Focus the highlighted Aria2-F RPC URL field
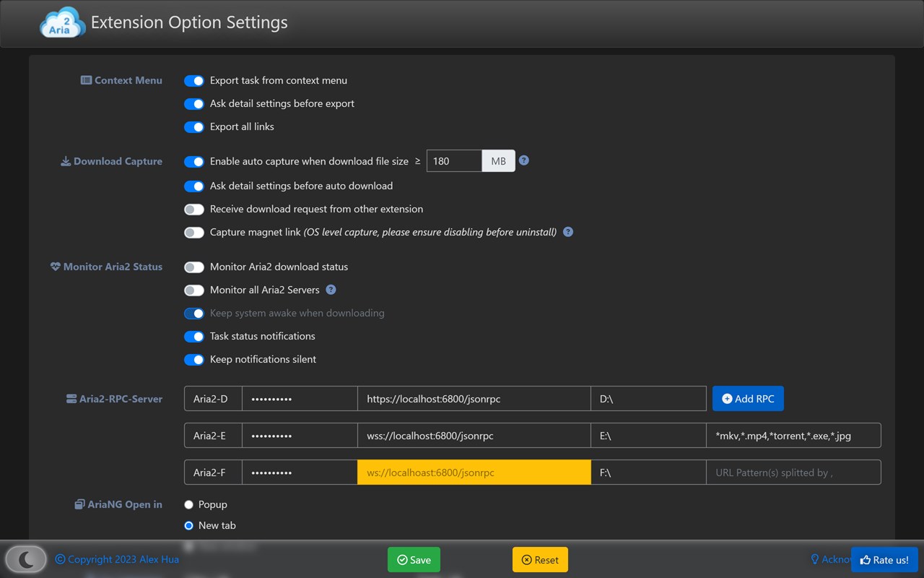This screenshot has height=578, width=924. (x=474, y=473)
